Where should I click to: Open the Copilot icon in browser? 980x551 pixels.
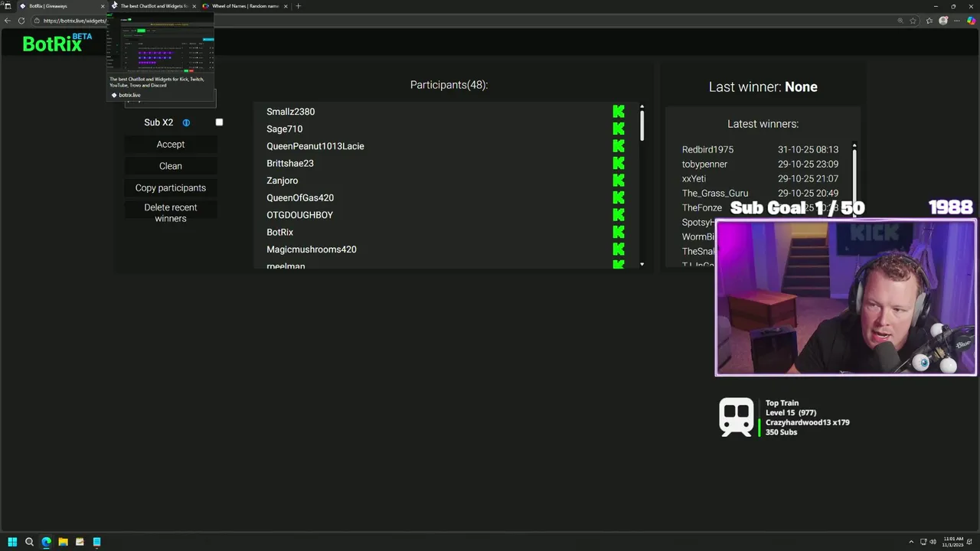point(972,21)
